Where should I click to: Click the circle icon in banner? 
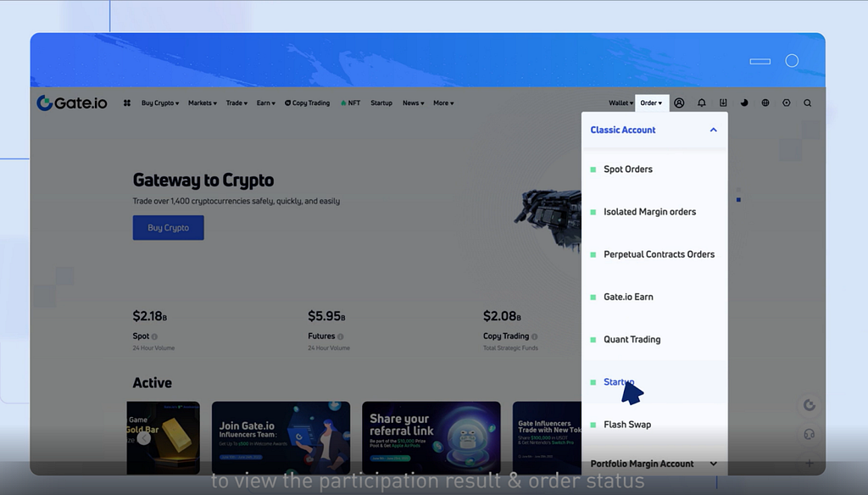(793, 61)
